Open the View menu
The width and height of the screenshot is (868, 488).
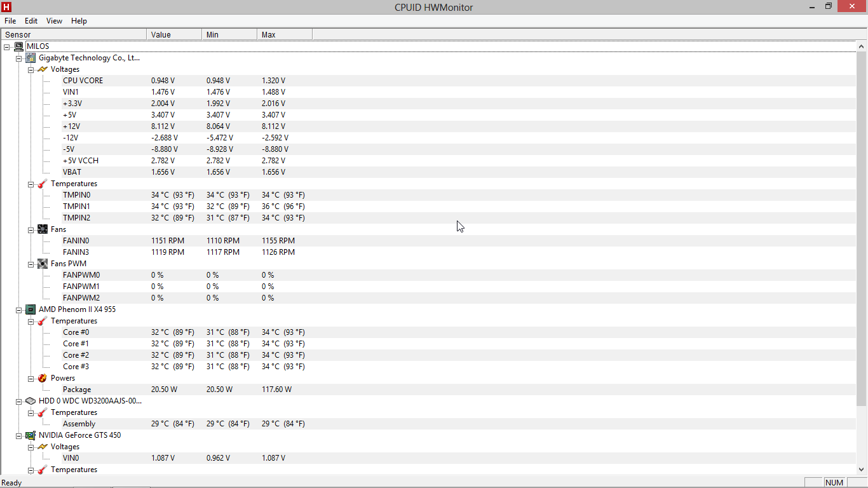point(54,21)
